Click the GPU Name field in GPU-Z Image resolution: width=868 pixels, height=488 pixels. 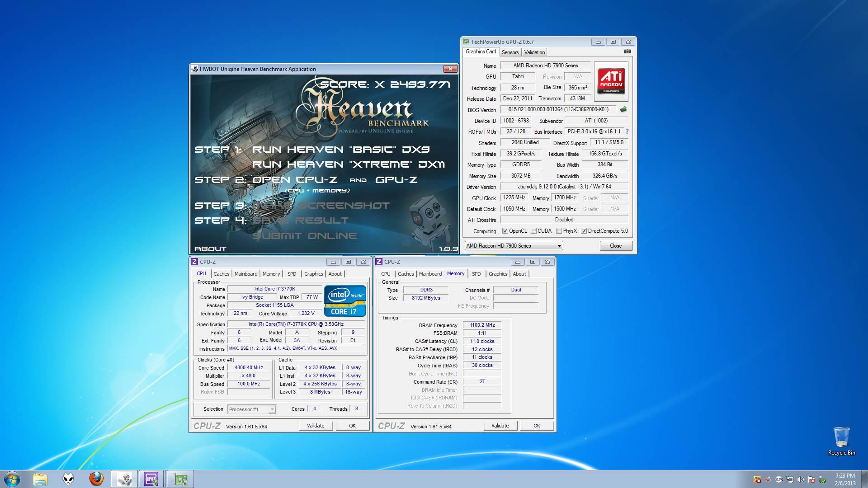coord(545,66)
